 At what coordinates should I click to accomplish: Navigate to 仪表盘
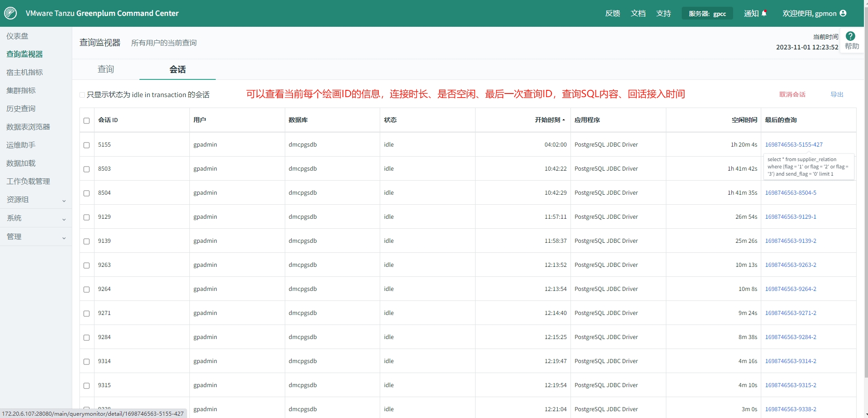(17, 36)
